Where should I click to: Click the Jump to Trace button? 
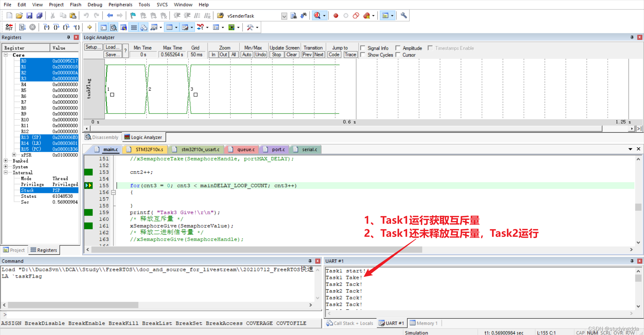(351, 54)
